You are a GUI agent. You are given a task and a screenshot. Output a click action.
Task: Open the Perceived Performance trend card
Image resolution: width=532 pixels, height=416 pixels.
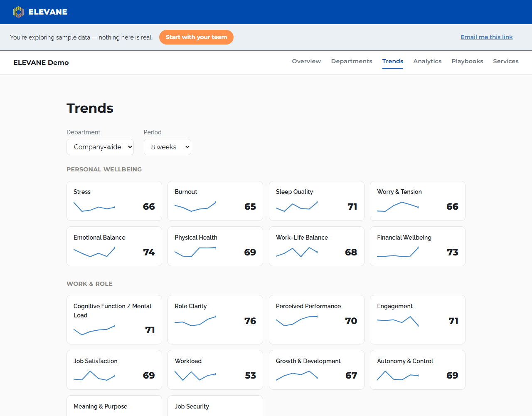317,319
